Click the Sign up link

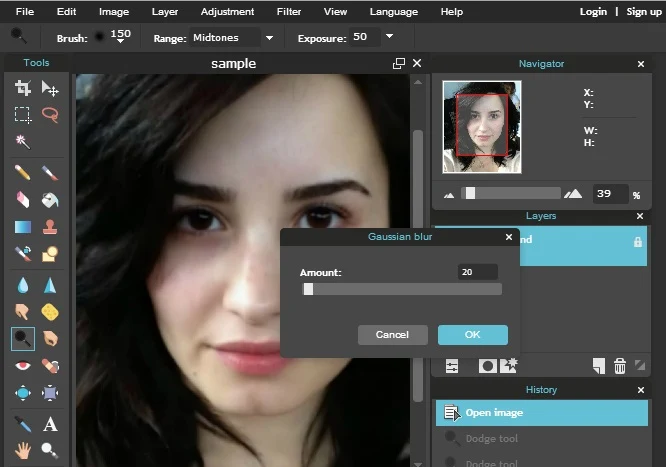(644, 11)
